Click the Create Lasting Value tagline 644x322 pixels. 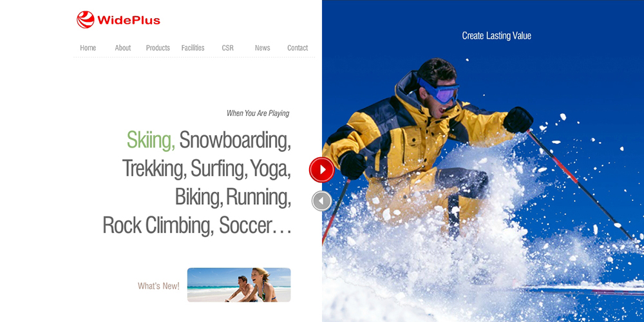coord(497,35)
